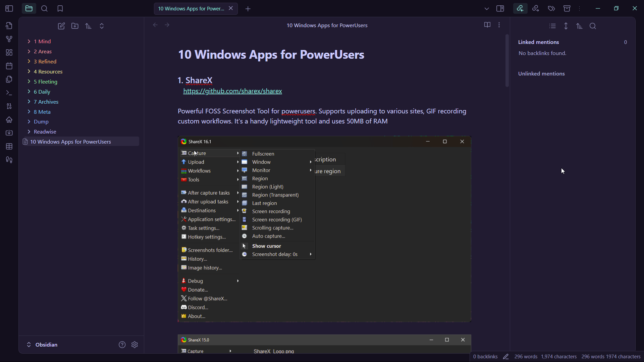
Task: Show the archive box panel tab
Action: pyautogui.click(x=567, y=8)
